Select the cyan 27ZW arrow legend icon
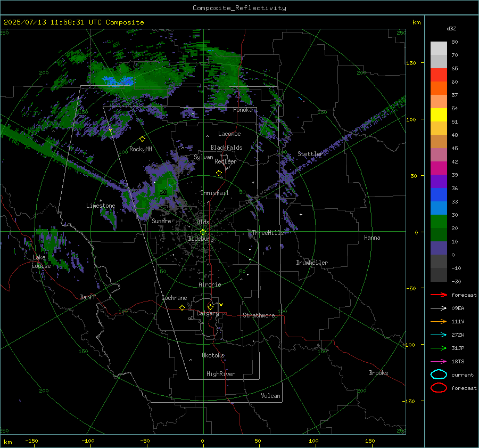479x448 pixels. [439, 335]
